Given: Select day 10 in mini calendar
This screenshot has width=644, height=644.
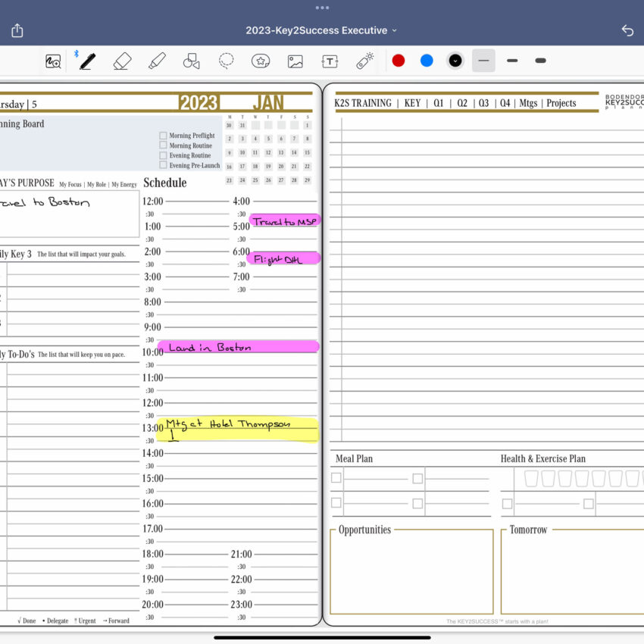Looking at the screenshot, I should pos(242,153).
